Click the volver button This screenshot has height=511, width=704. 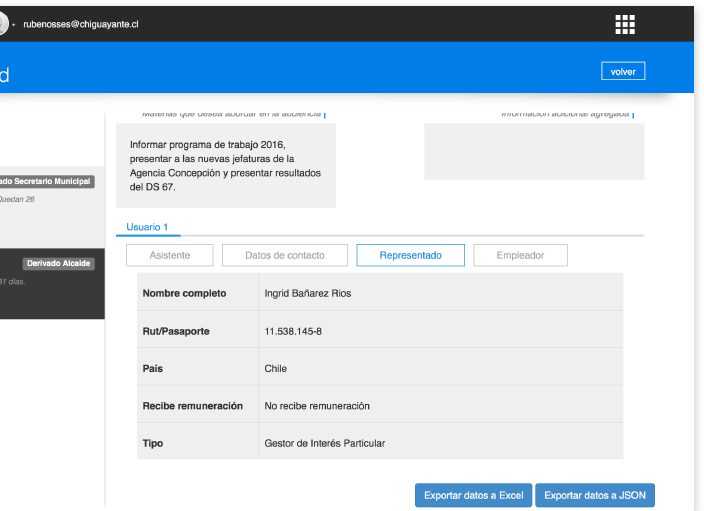[x=623, y=71]
